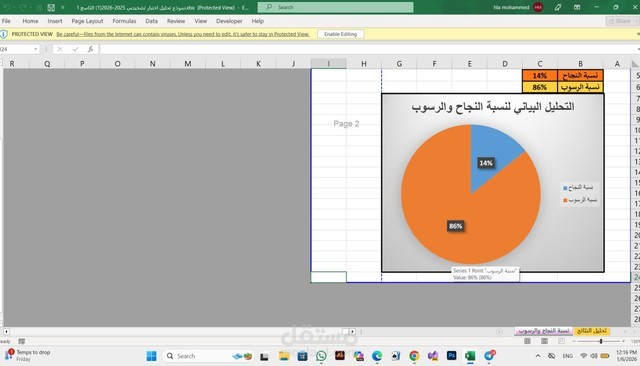This screenshot has height=366, width=640.
Task: Open WhatsApp from the taskbar
Action: click(321, 356)
